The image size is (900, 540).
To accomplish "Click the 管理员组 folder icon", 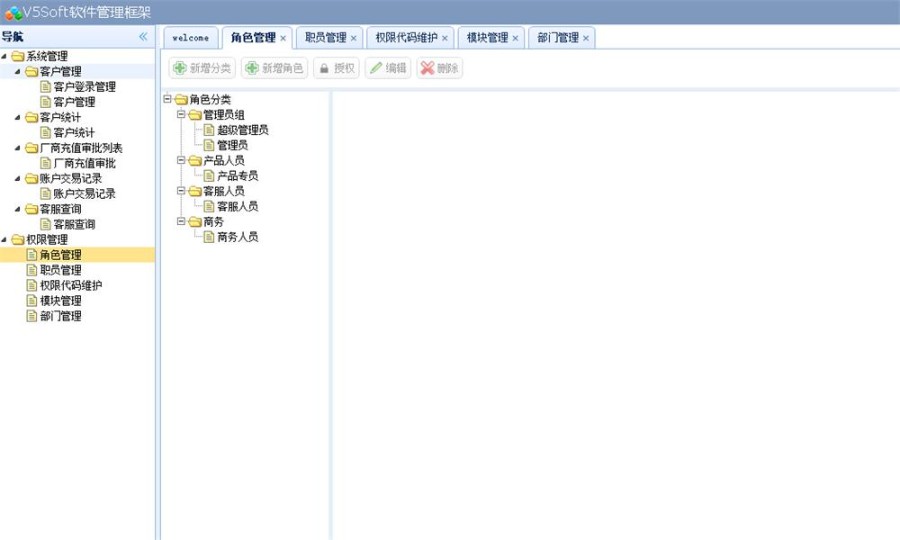I will tap(195, 115).
